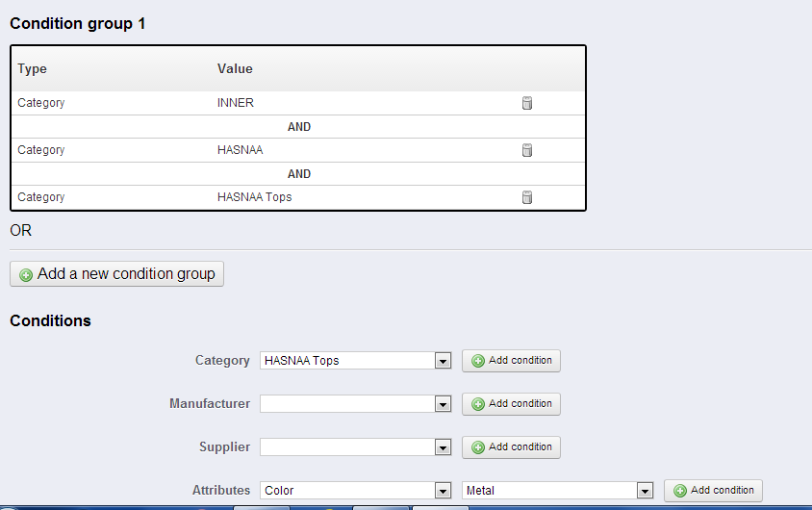Select the INNER value cell
The image size is (812, 510).
pos(236,103)
